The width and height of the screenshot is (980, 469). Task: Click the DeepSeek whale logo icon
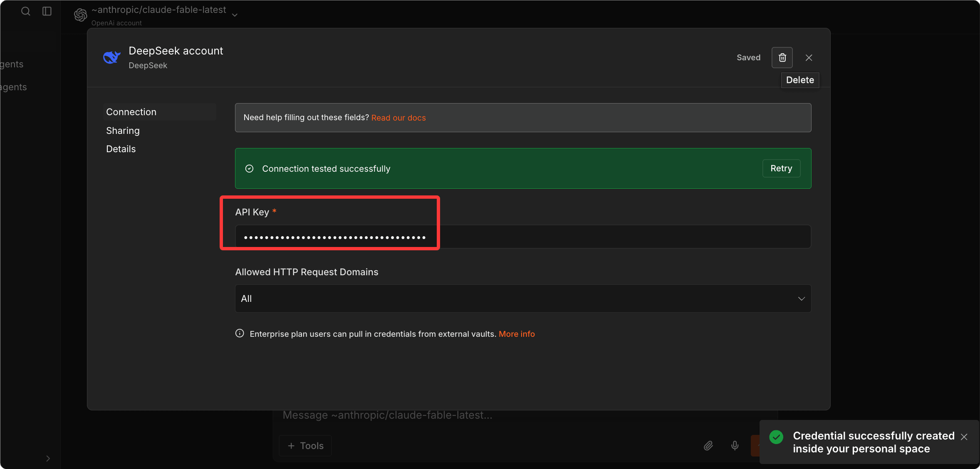pos(112,57)
